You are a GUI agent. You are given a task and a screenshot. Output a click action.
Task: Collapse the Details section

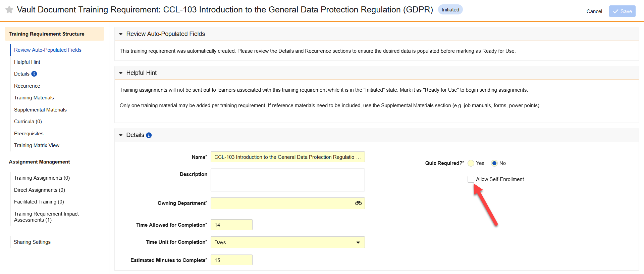point(121,135)
